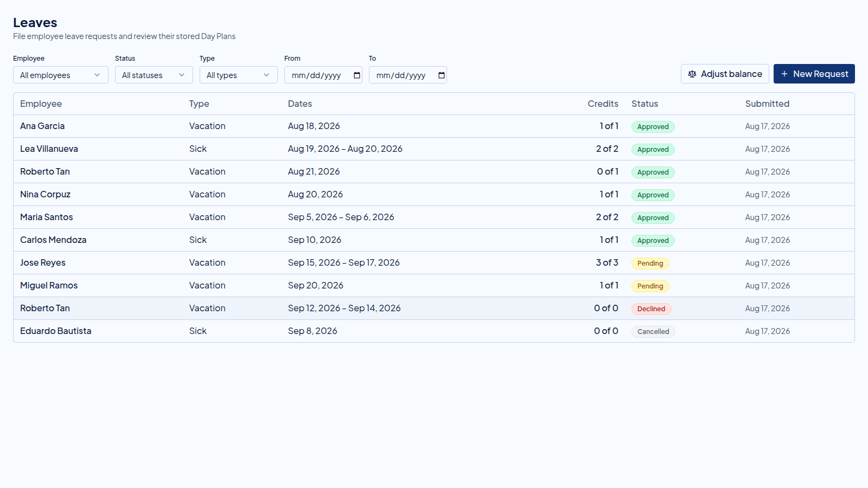Click the From date input field
Viewport: 868px width, 488px height.
pos(323,75)
